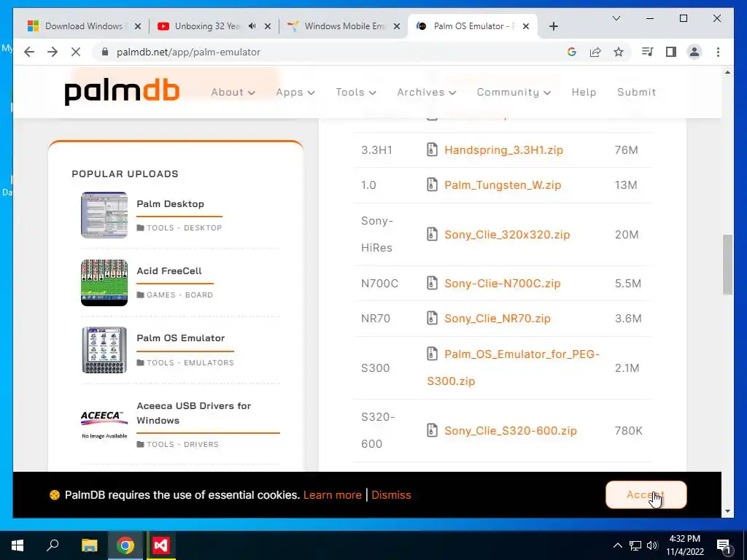The width and height of the screenshot is (747, 560).
Task: Click the Chrome taskbar icon
Action: coord(125,545)
